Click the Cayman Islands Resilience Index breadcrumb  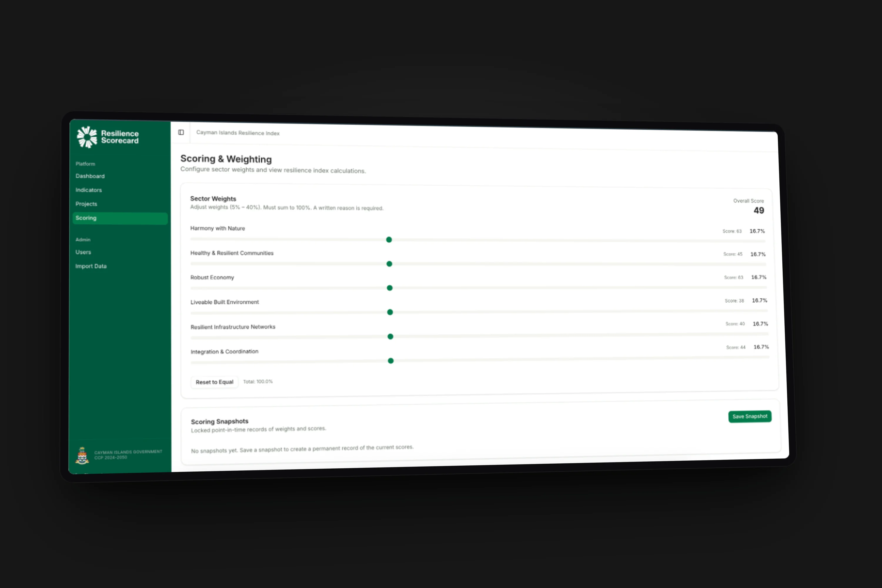[238, 133]
